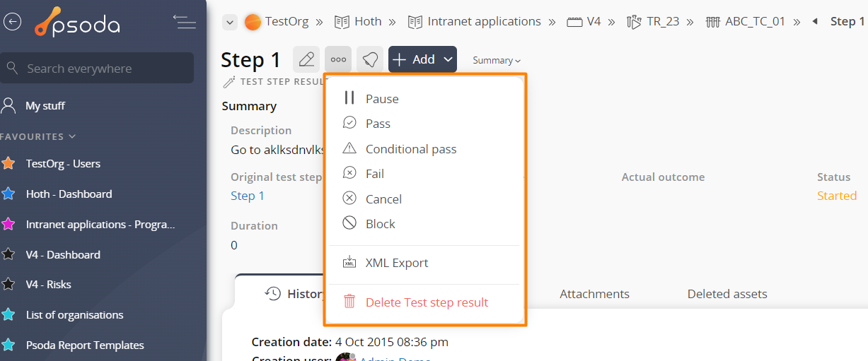Open the Step 1 original test step link
The width and height of the screenshot is (868, 361).
(x=248, y=196)
